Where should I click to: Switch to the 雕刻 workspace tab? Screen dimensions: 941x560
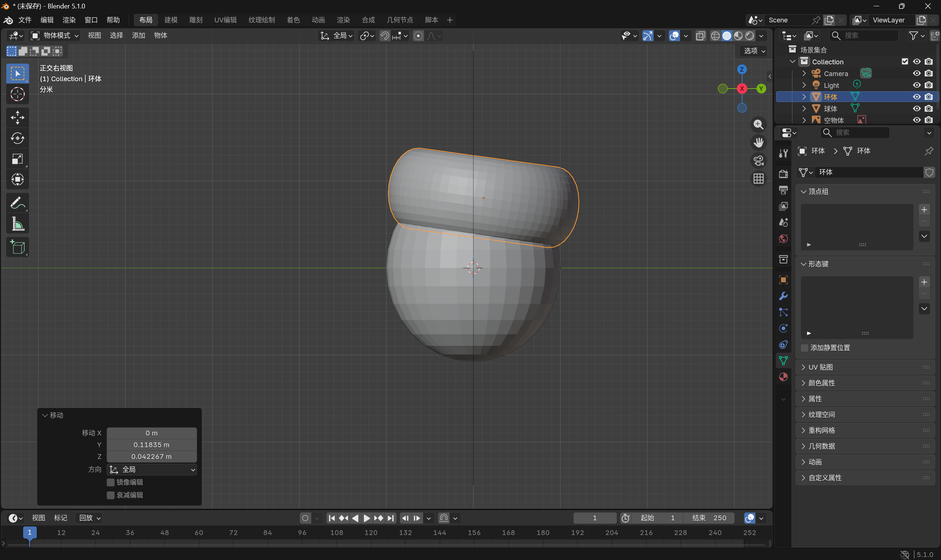pos(196,20)
